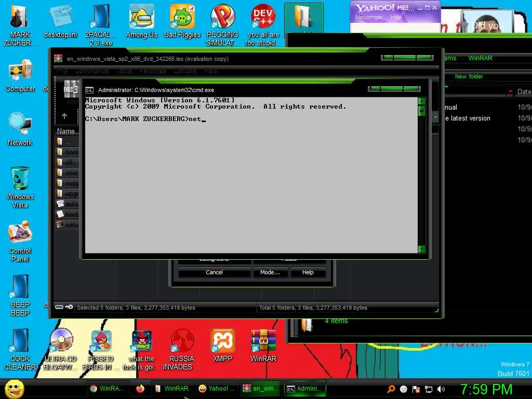
Task: Click the Date column header in Explorer
Action: (524, 91)
